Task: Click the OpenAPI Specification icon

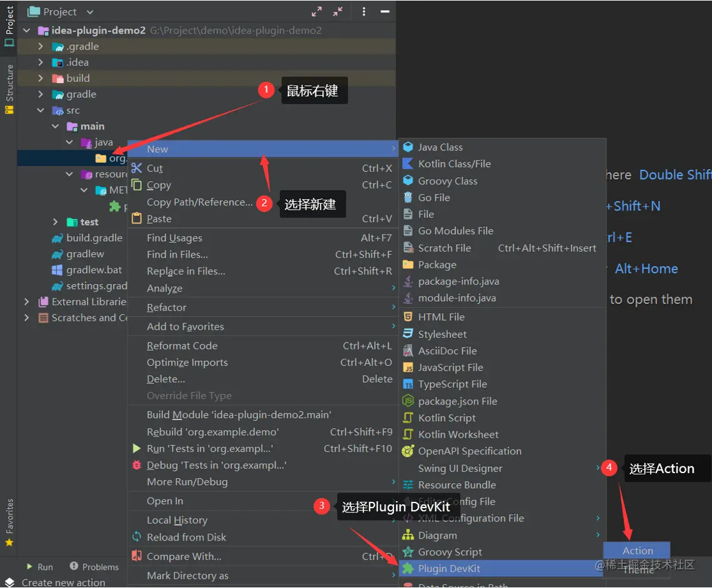Action: (x=408, y=451)
